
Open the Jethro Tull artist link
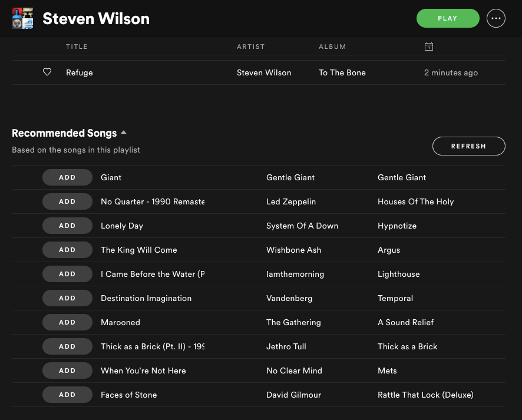pos(286,346)
